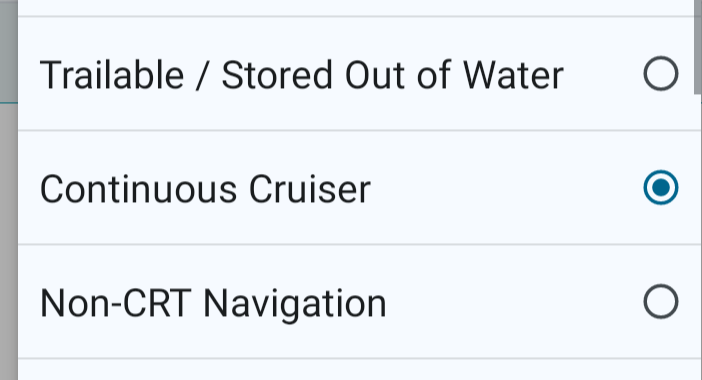
Task: Click empty space in the Non-CRT Navigation row
Action: point(515,302)
